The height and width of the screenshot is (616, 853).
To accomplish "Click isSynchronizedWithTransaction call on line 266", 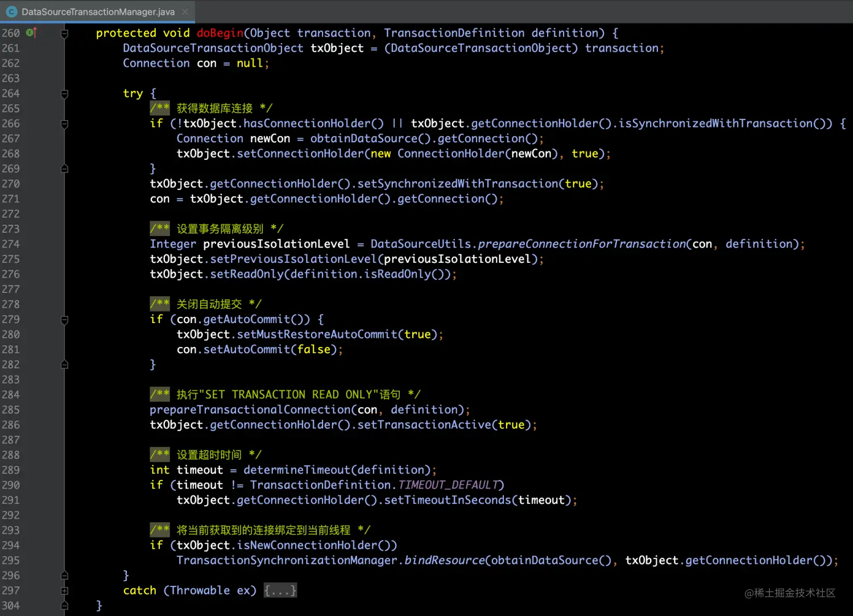I will tap(715, 123).
